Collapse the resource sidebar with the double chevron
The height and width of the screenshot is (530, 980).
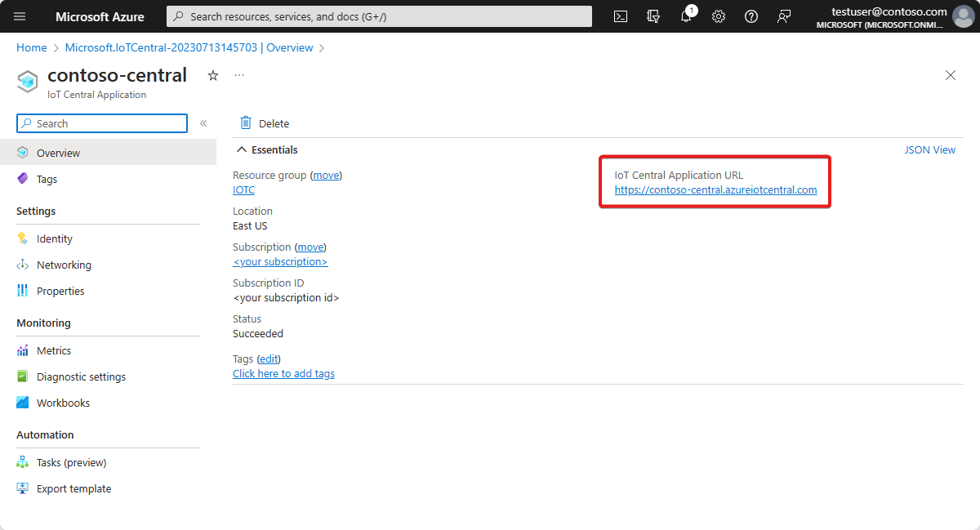[x=203, y=123]
